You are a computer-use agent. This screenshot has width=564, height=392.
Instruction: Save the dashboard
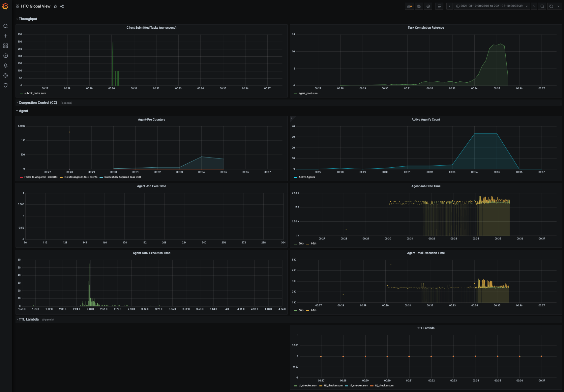(x=419, y=6)
